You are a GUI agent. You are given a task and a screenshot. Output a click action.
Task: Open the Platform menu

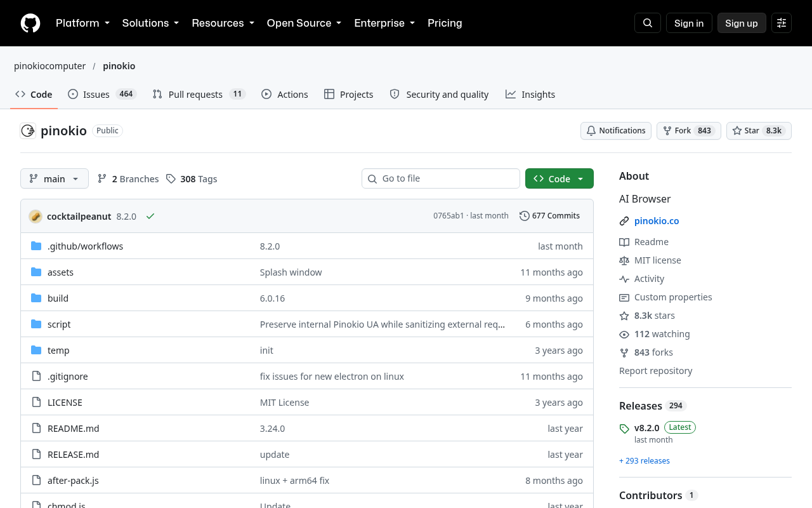pyautogui.click(x=83, y=23)
